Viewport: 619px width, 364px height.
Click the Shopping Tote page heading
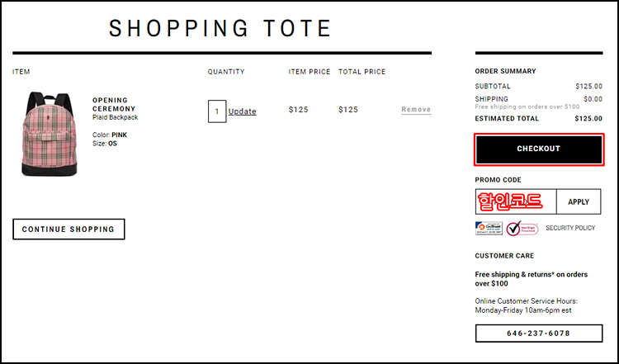click(x=220, y=28)
